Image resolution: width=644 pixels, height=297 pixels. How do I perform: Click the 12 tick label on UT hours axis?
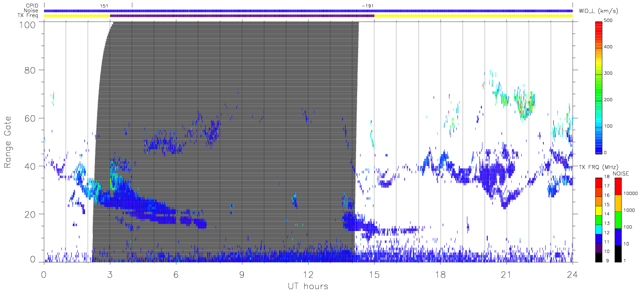(308, 274)
